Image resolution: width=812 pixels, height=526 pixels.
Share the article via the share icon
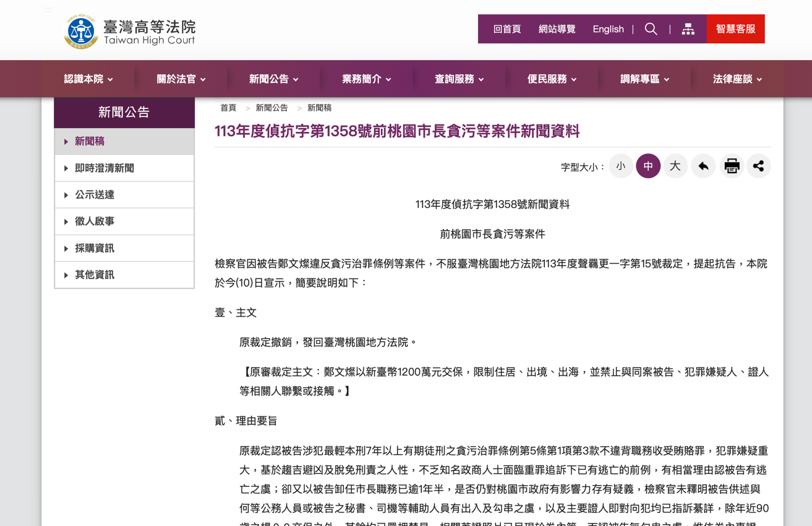click(x=758, y=166)
